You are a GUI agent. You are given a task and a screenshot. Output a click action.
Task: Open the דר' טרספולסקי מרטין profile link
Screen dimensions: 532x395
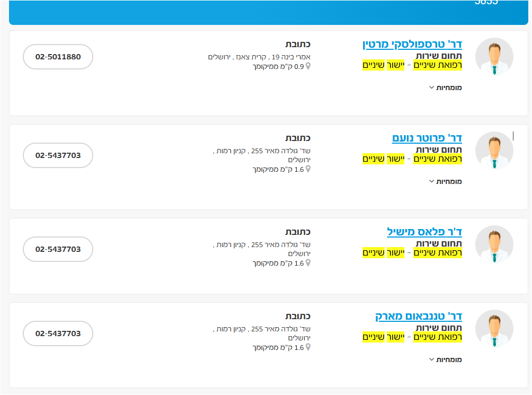click(x=412, y=44)
